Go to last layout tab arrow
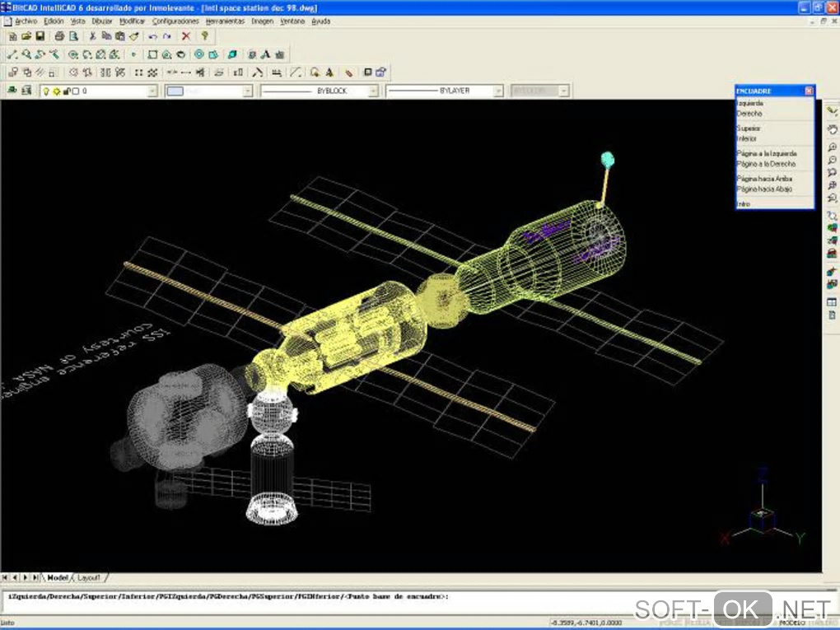This screenshot has height=630, width=840. pyautogui.click(x=35, y=577)
